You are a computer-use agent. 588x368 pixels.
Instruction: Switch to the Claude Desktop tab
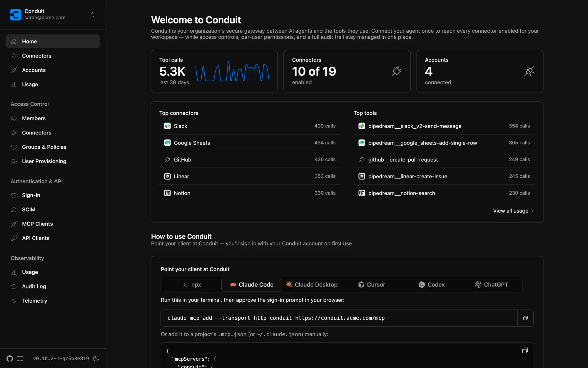(312, 285)
